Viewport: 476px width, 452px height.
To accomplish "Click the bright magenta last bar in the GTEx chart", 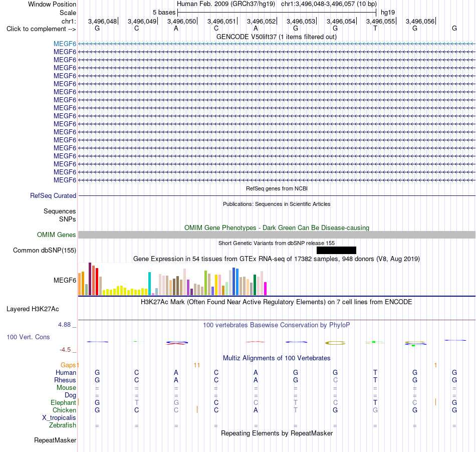I will (x=266, y=289).
